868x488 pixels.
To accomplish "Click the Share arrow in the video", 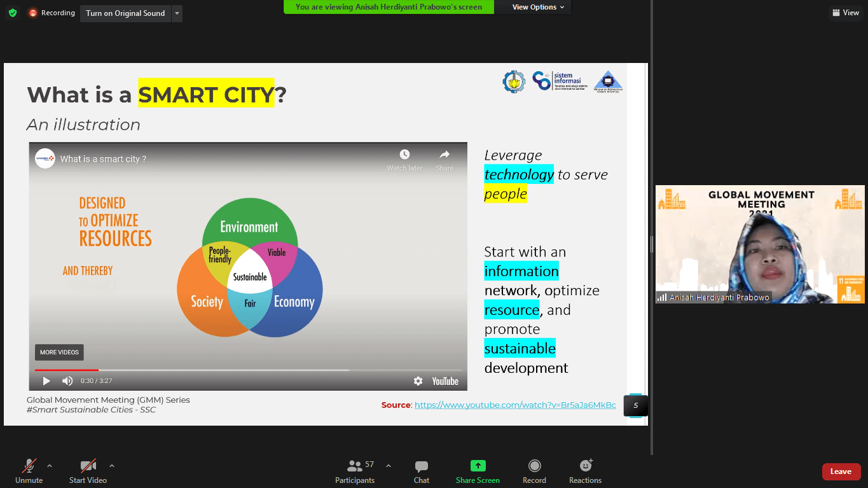I will pyautogui.click(x=444, y=155).
